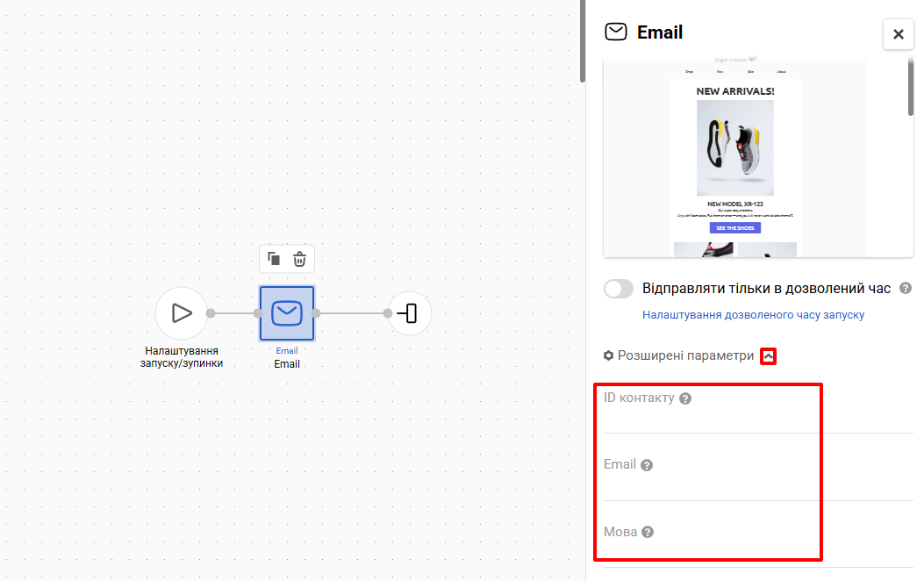Screen dimensions: 924x581
Task: Click the settings panel vertical scrollbar
Action: pos(911,89)
